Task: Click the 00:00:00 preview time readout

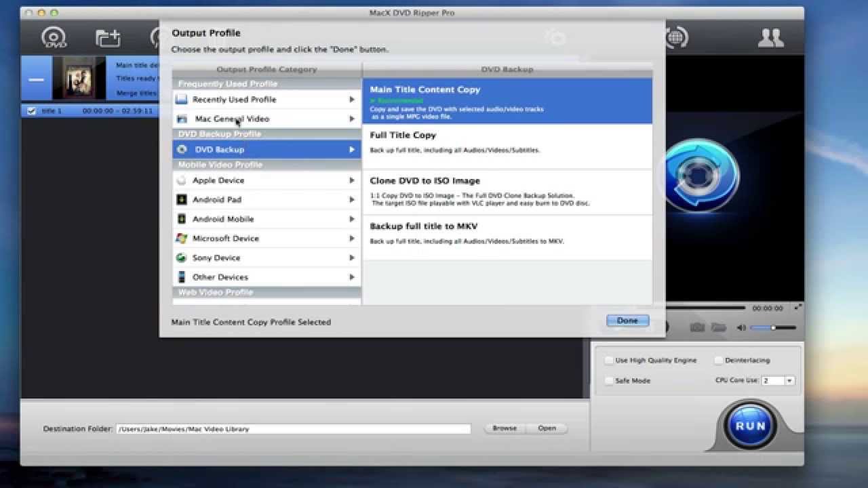Action: tap(768, 308)
